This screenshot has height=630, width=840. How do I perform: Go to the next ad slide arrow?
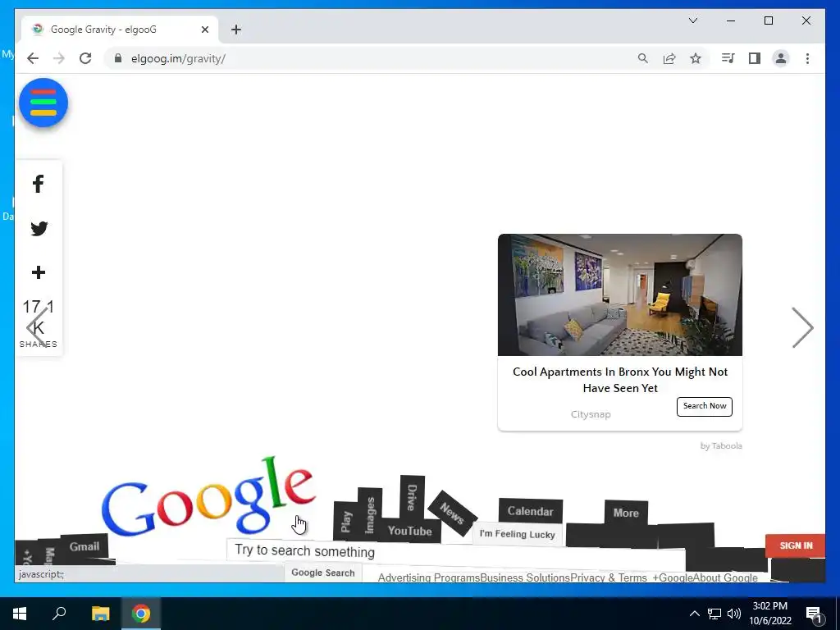[802, 327]
